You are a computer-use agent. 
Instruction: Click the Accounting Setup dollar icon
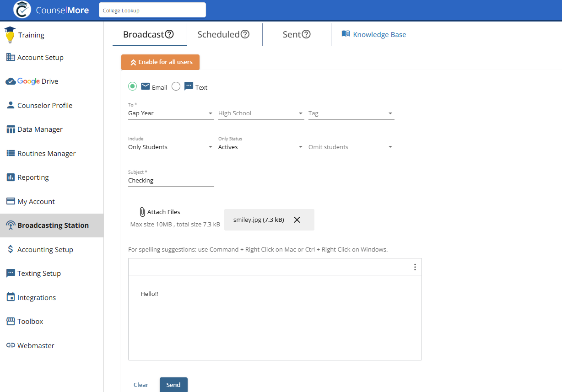11,249
